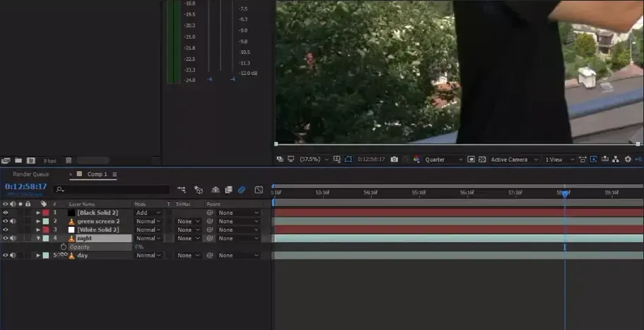The image size is (644, 330).
Task: Click the trash icon in the project panel
Action: (x=68, y=160)
